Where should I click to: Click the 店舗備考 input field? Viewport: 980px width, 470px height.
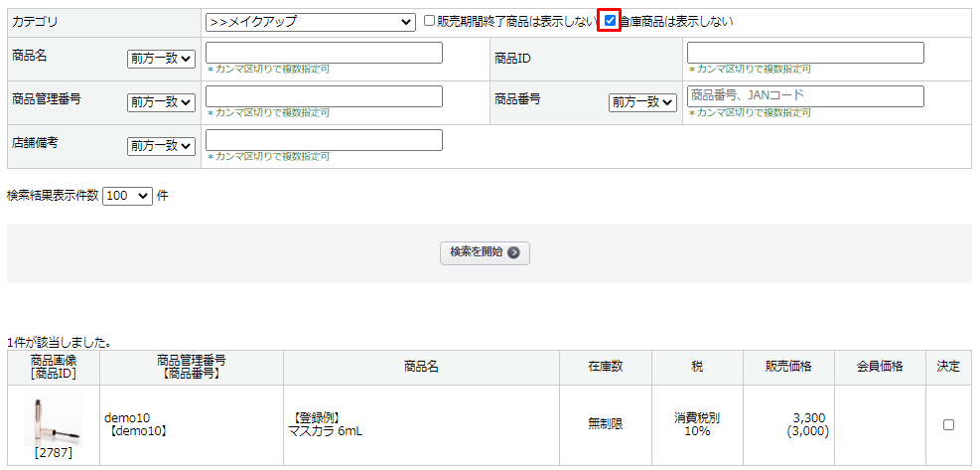[324, 140]
